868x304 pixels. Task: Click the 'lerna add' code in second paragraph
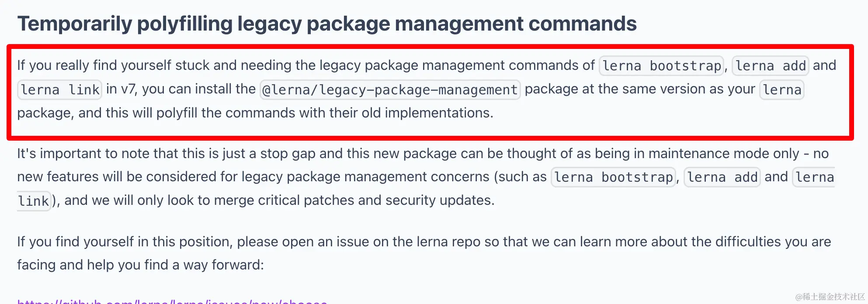[x=722, y=177]
